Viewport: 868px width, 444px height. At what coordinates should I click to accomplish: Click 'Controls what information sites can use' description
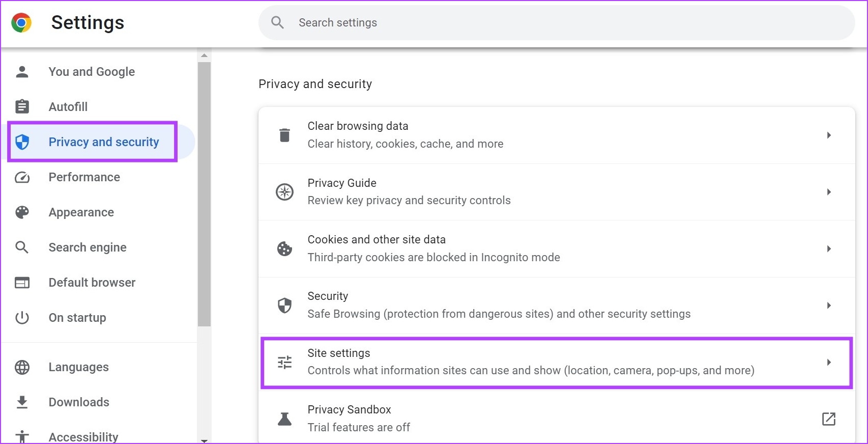(x=531, y=371)
